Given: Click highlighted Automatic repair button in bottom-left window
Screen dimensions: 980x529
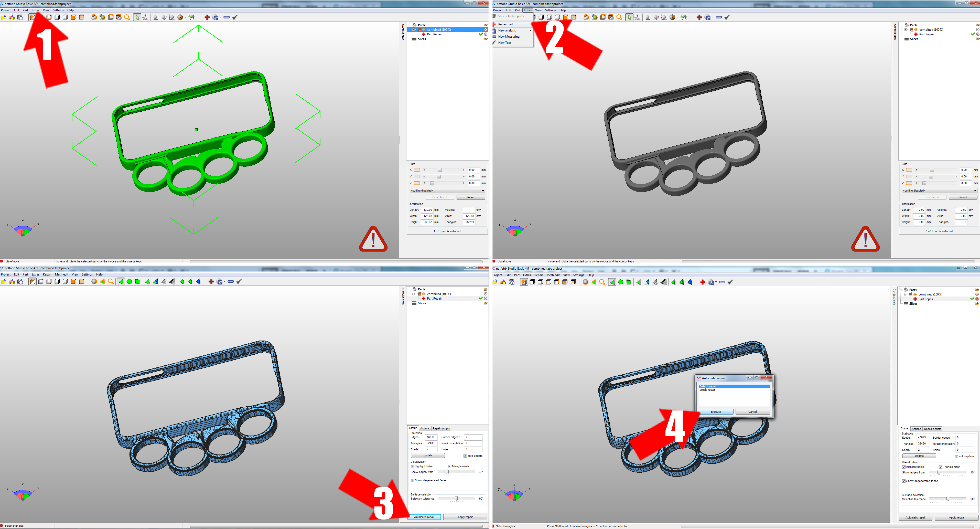Looking at the screenshot, I should 424,517.
